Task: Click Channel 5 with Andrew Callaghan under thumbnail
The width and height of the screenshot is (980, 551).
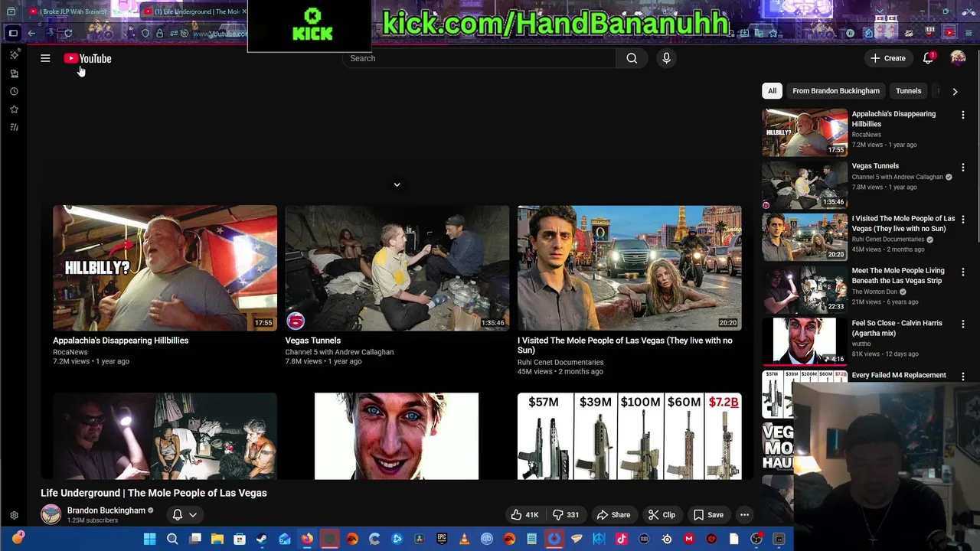Action: click(x=339, y=352)
